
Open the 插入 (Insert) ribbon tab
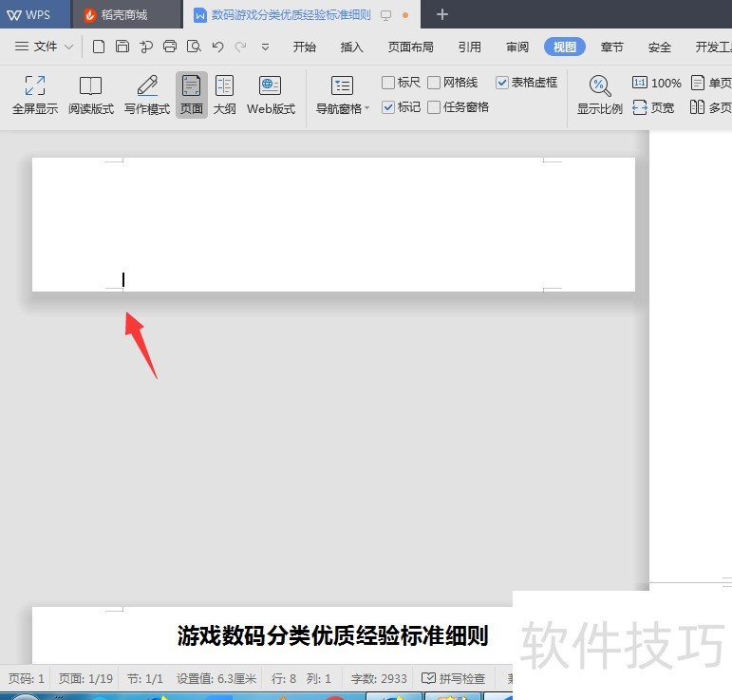(x=352, y=47)
